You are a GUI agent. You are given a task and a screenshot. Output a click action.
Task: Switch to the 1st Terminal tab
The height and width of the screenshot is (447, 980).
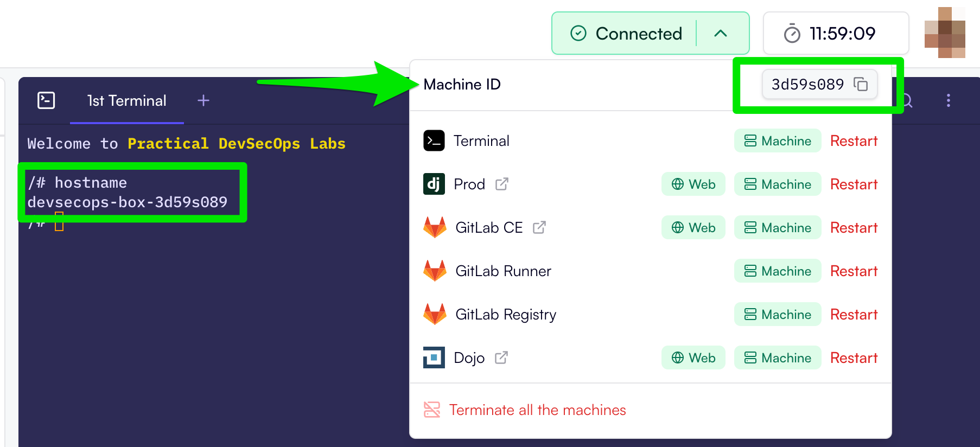[x=126, y=101]
